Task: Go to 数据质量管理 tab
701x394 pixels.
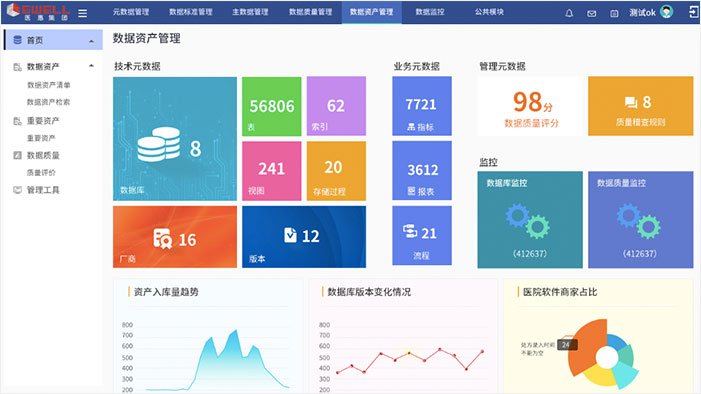Action: point(310,12)
